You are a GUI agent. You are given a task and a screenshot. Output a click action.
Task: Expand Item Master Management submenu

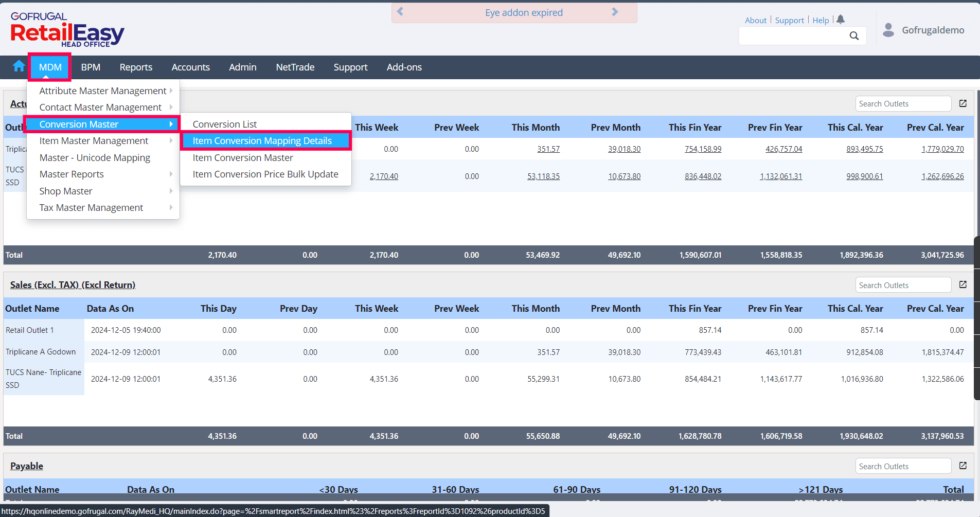[x=94, y=141]
